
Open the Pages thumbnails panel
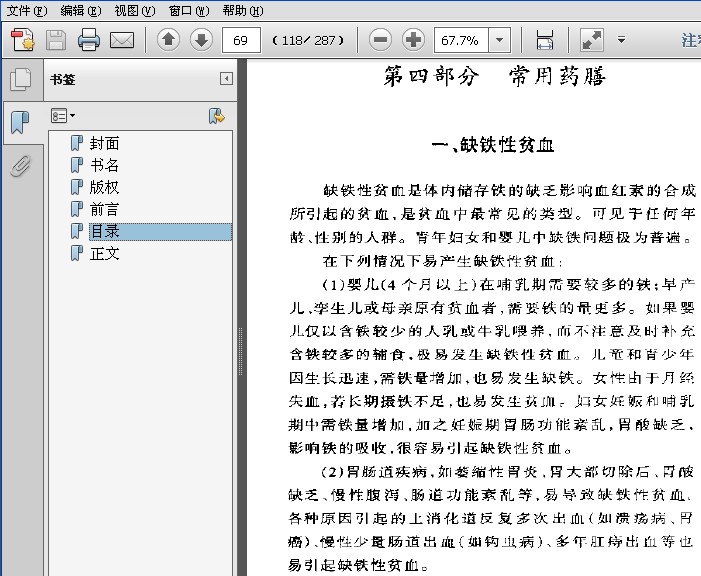(20, 81)
